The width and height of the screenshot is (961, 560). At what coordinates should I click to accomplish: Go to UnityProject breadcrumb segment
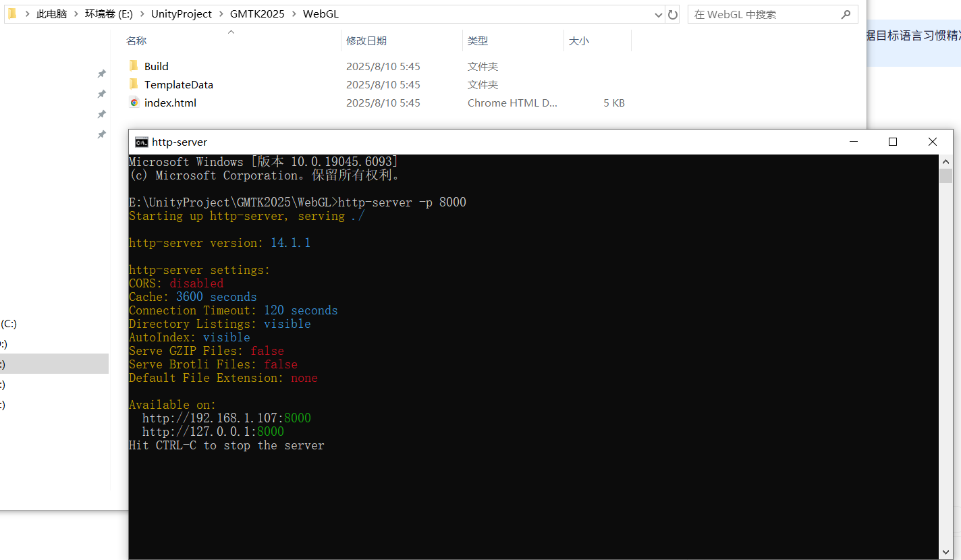tap(182, 14)
